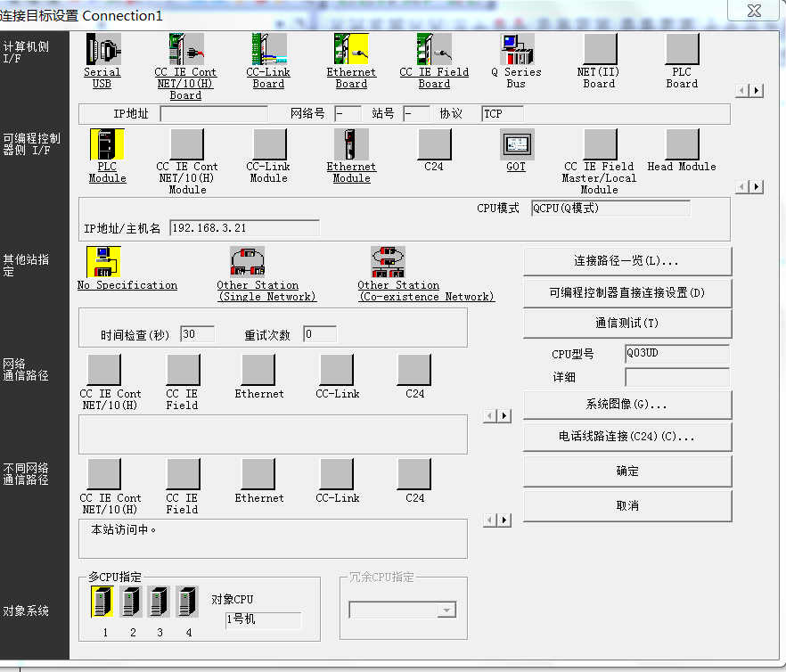This screenshot has height=672, width=786.
Task: Select the Serial USB interface icon
Action: point(102,50)
